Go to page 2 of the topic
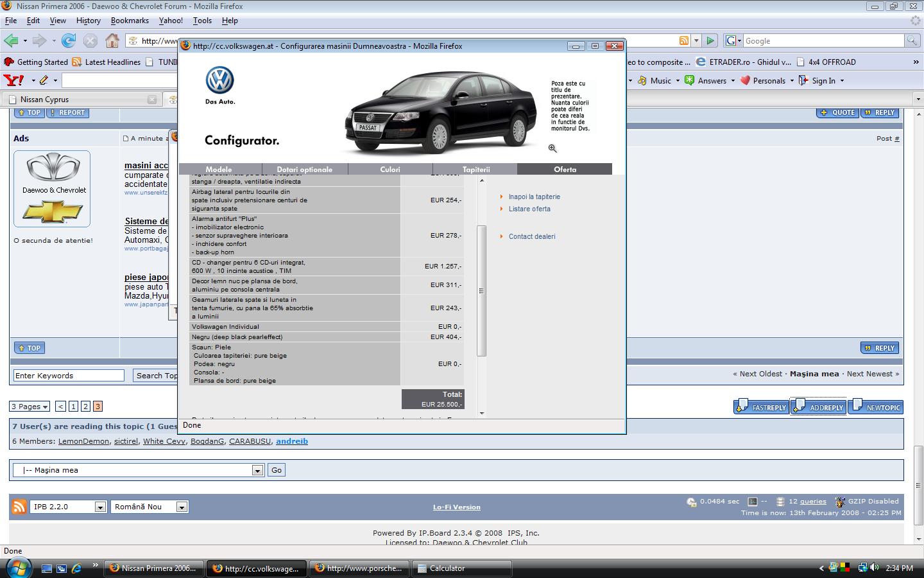Image resolution: width=924 pixels, height=578 pixels. coord(85,407)
